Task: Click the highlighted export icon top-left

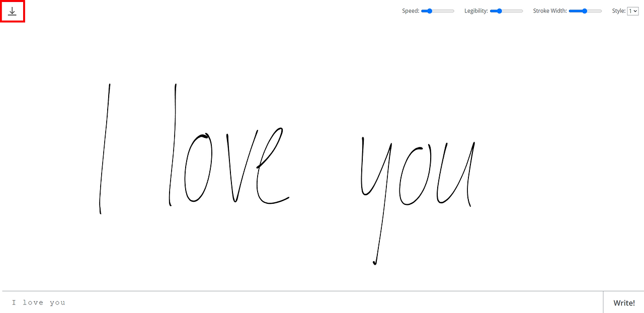Action: tap(13, 11)
